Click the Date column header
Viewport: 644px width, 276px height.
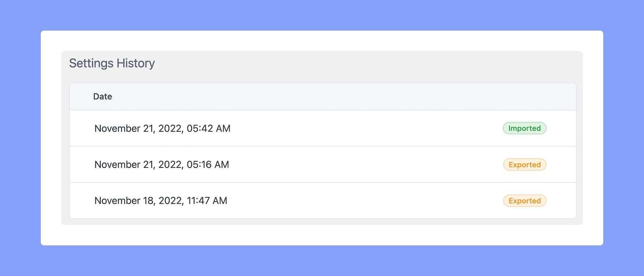pos(102,96)
